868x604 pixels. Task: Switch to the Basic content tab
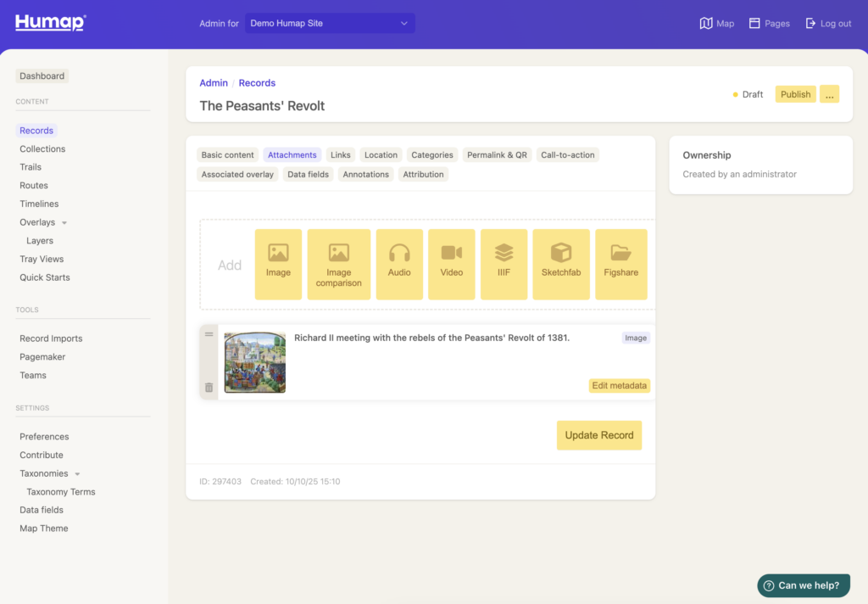coord(227,155)
